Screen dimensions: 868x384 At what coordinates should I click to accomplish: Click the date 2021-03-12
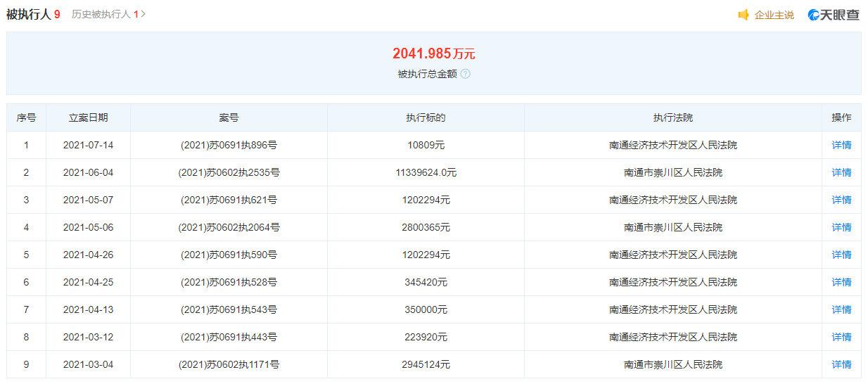click(88, 337)
